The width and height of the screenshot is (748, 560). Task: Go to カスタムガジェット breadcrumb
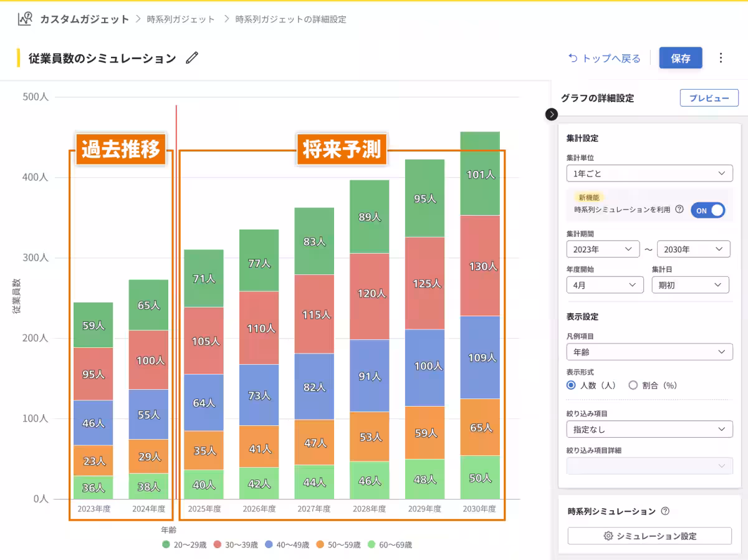pyautogui.click(x=84, y=19)
